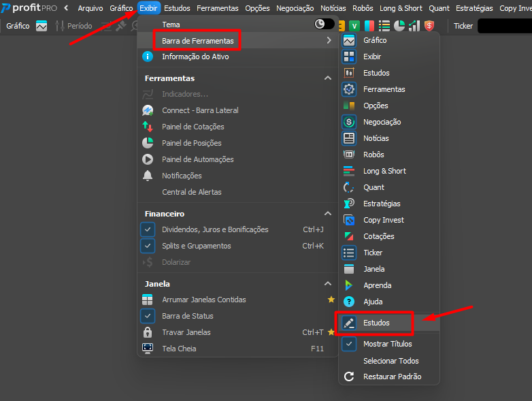Click the Aprenda play triangle icon
The width and height of the screenshot is (532, 401).
349,285
